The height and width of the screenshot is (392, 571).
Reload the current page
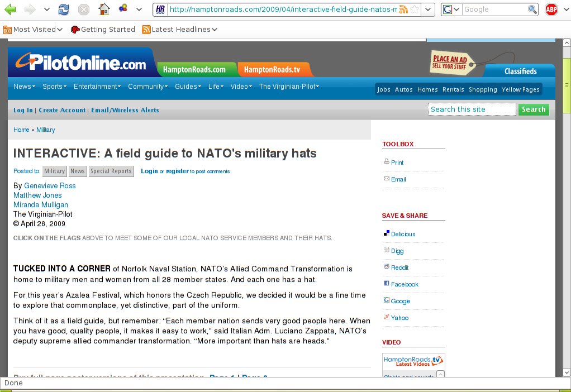pyautogui.click(x=64, y=9)
